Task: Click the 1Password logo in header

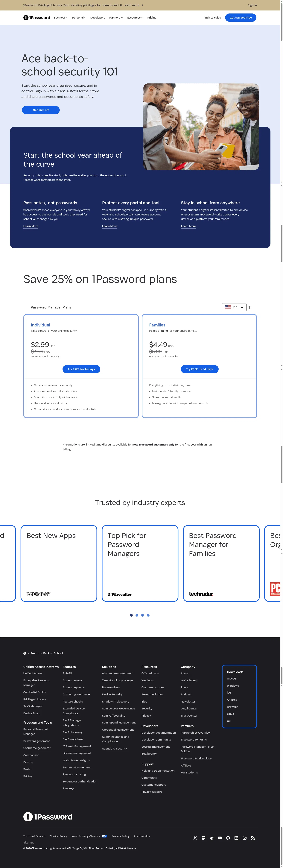Action: pos(37,18)
